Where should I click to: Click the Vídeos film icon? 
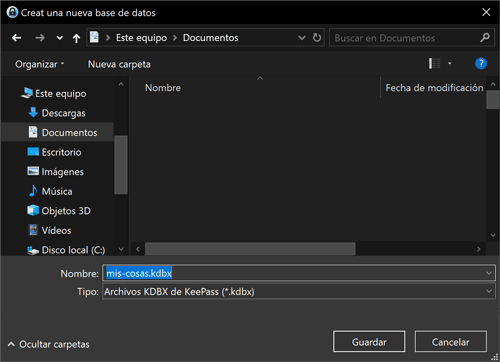(x=33, y=230)
